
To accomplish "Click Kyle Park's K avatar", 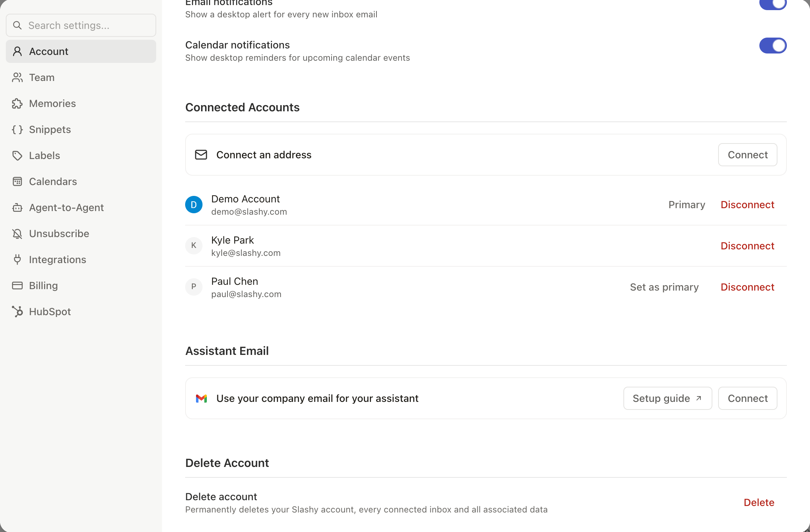I will tap(194, 246).
